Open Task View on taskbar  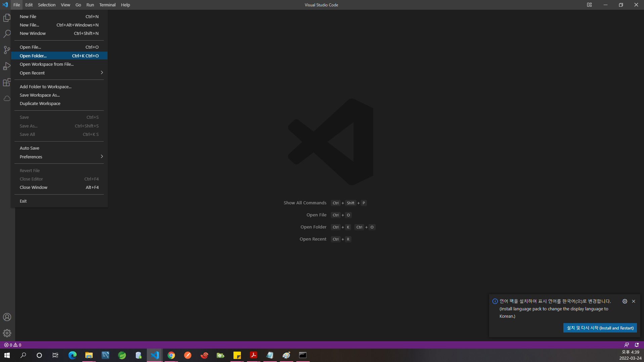tap(55, 355)
